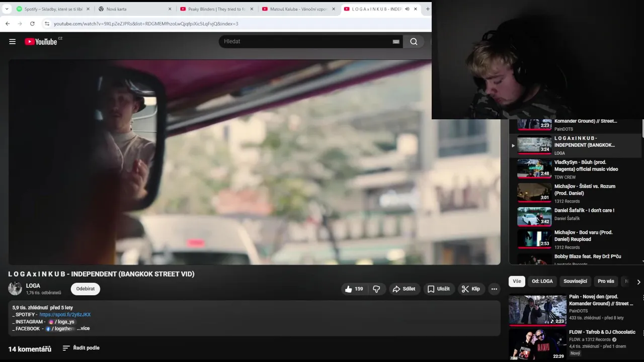The height and width of the screenshot is (362, 644).
Task: Select the Pro vás filter chip
Action: [x=606, y=282]
